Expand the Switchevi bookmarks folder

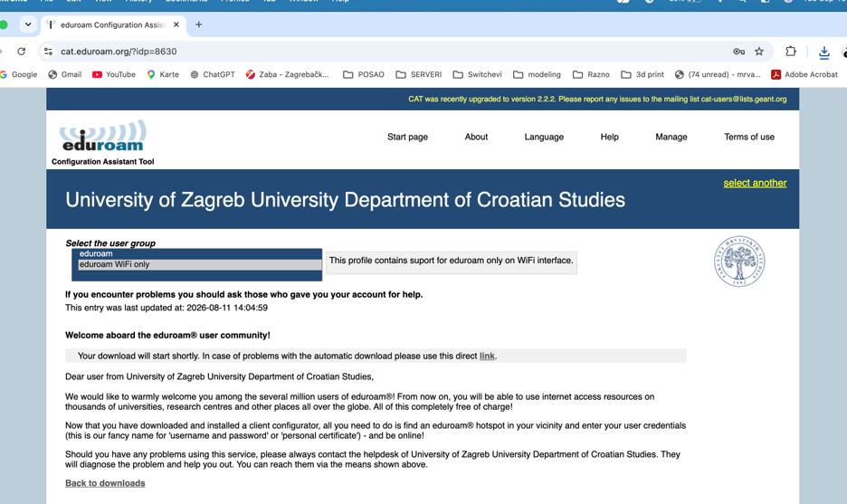pos(478,74)
